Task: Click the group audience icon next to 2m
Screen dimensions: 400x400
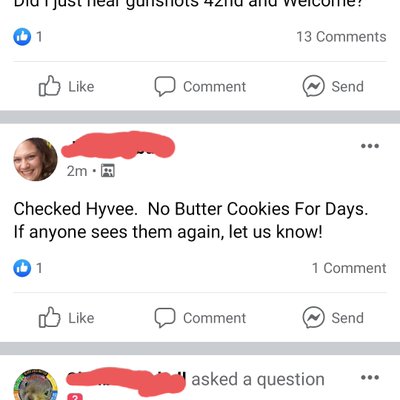Action: [108, 171]
